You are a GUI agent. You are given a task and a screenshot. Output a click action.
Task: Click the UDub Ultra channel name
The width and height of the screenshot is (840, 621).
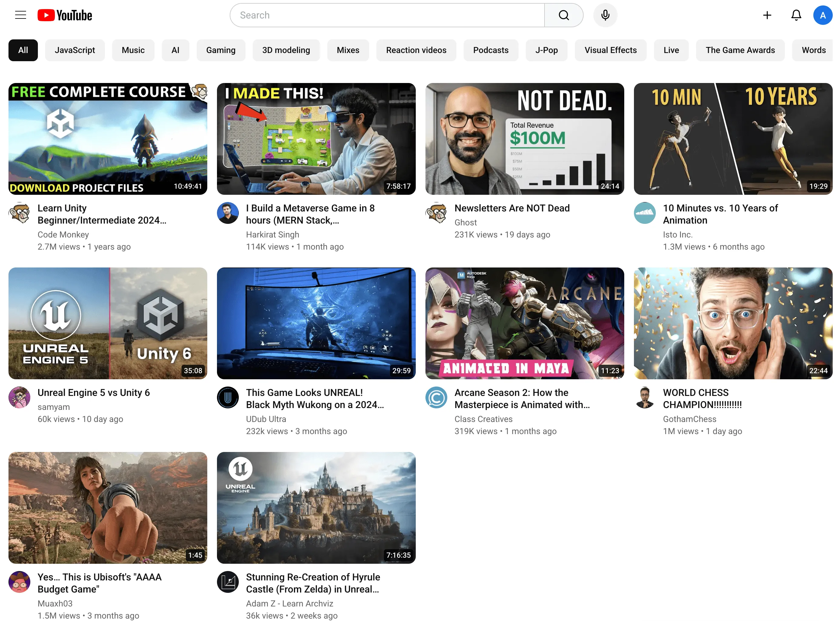(266, 419)
